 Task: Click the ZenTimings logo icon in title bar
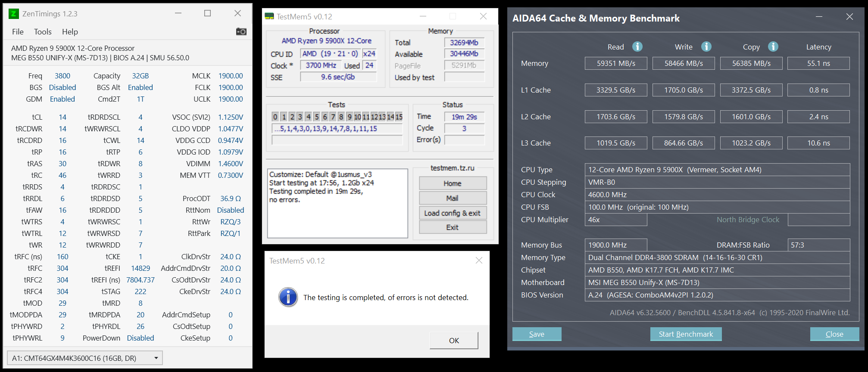pyautogui.click(x=13, y=14)
